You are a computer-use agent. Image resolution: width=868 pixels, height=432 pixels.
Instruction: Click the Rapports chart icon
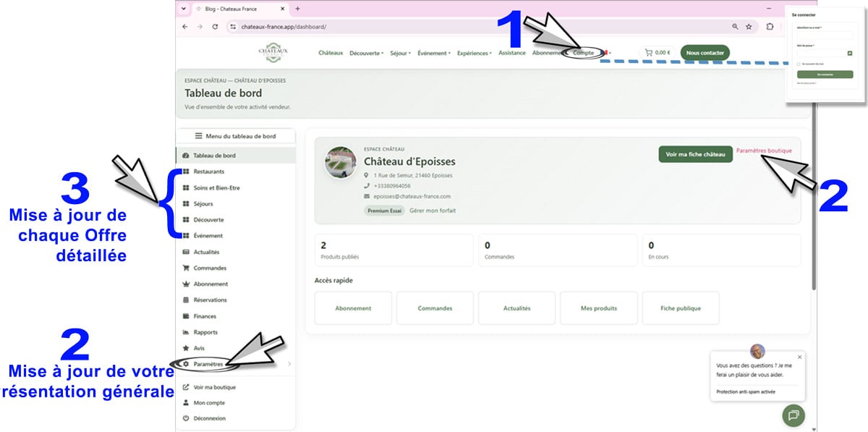[186, 332]
